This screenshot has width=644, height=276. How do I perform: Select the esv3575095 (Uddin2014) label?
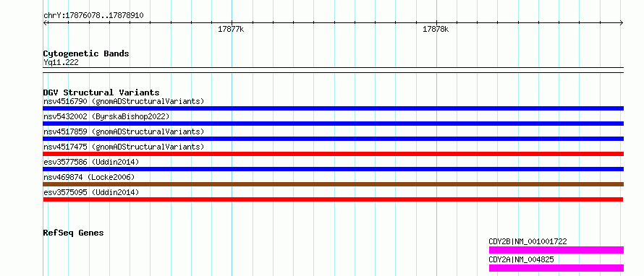[91, 192]
